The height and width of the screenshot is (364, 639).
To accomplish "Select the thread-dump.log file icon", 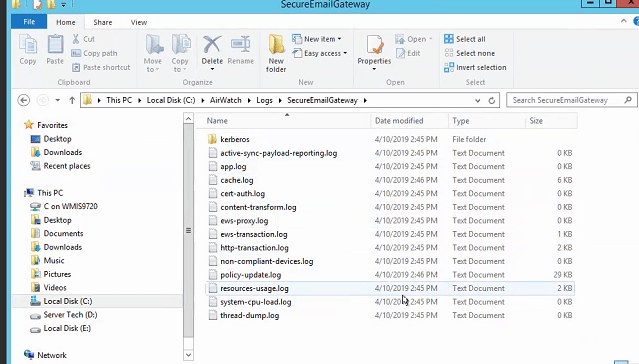I will tap(212, 315).
